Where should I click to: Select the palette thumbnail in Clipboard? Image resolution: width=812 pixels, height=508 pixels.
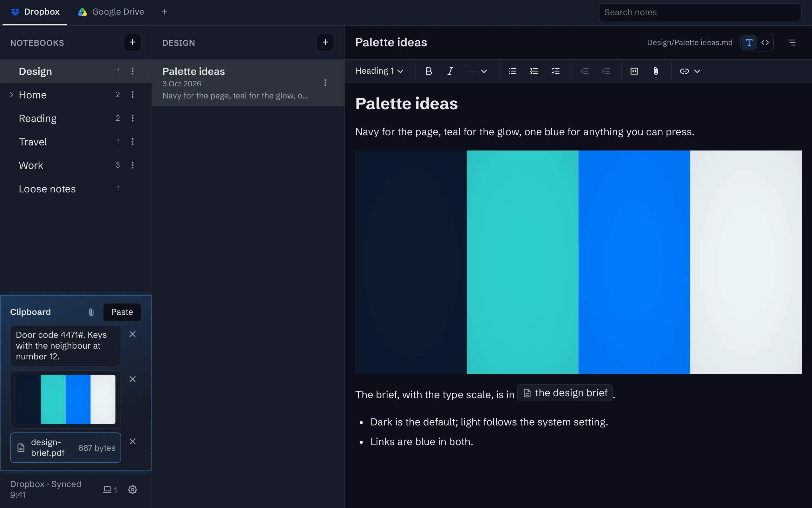tap(66, 399)
